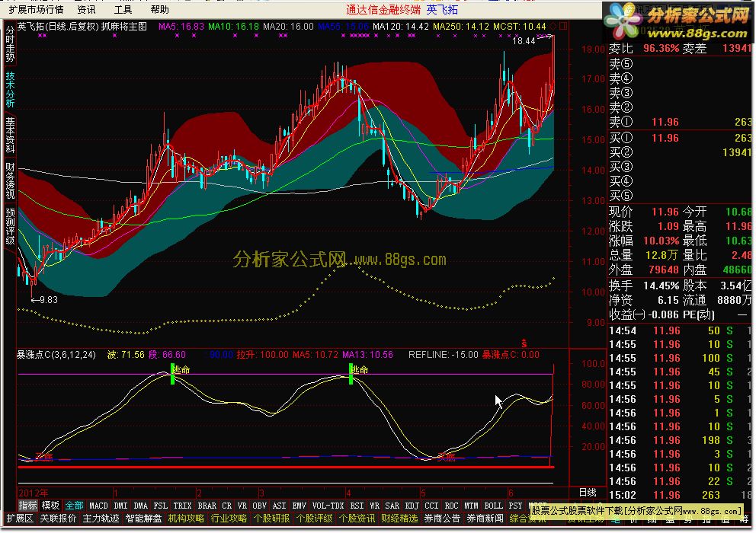Open the 机构攻略 bottom tab
Viewport: 756px width, 533px height.
tap(186, 519)
